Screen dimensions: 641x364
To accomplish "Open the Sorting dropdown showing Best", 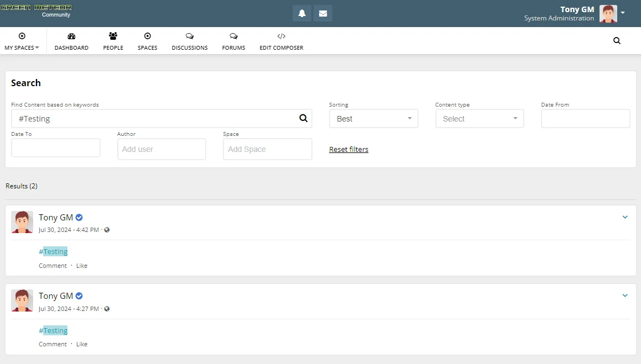I will coord(373,118).
